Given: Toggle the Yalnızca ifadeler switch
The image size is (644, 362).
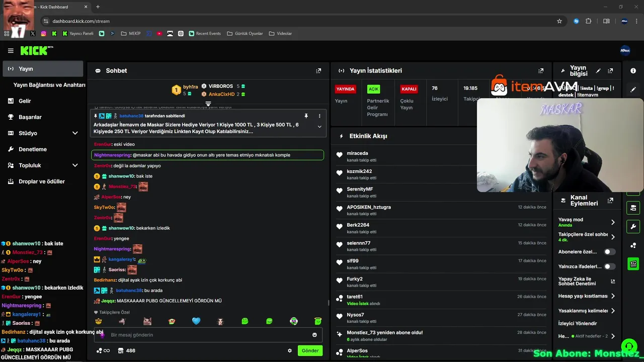Looking at the screenshot, I should (x=609, y=266).
